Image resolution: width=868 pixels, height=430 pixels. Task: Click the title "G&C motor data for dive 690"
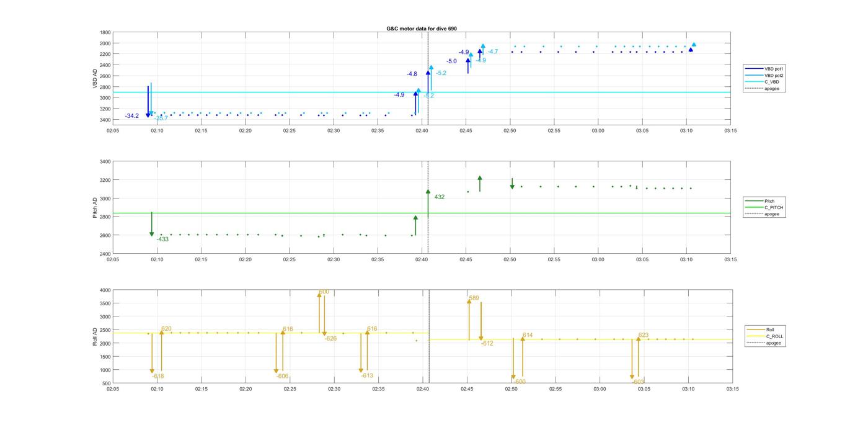422,29
